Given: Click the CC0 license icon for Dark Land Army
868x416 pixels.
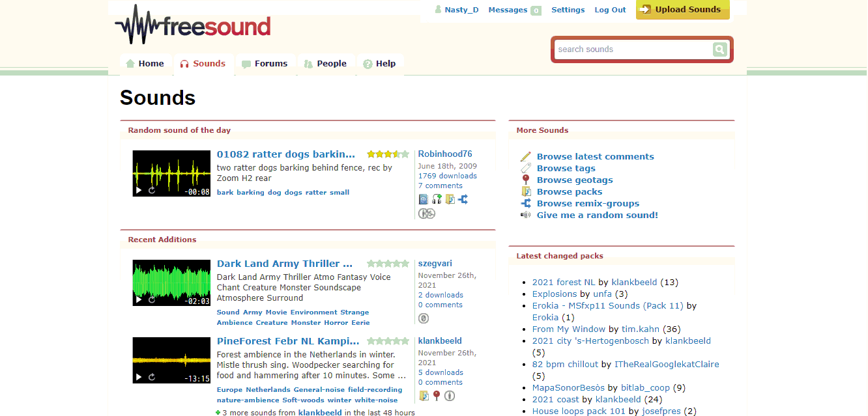Looking at the screenshot, I should (x=424, y=318).
